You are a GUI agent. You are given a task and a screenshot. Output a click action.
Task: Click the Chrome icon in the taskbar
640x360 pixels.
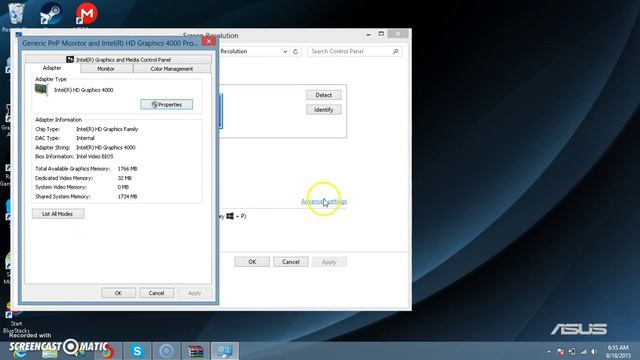coord(107,351)
